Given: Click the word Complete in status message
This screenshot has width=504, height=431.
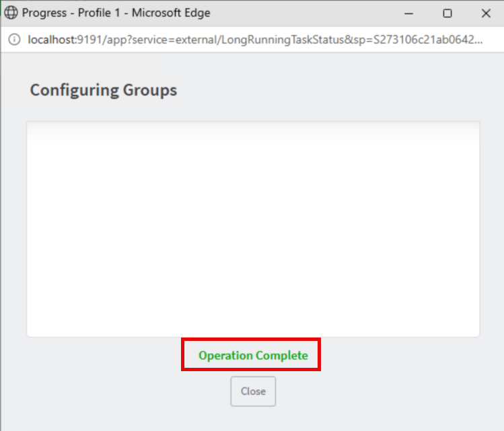Looking at the screenshot, I should coord(282,355).
